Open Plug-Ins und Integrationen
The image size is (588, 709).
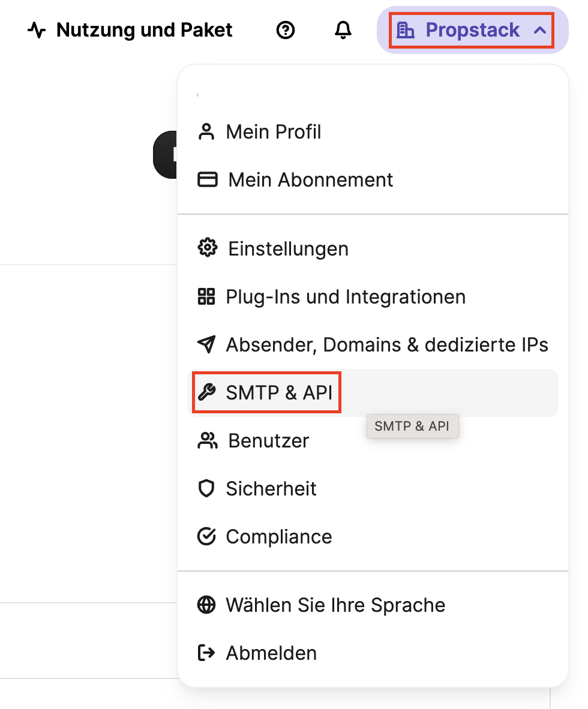click(x=346, y=296)
